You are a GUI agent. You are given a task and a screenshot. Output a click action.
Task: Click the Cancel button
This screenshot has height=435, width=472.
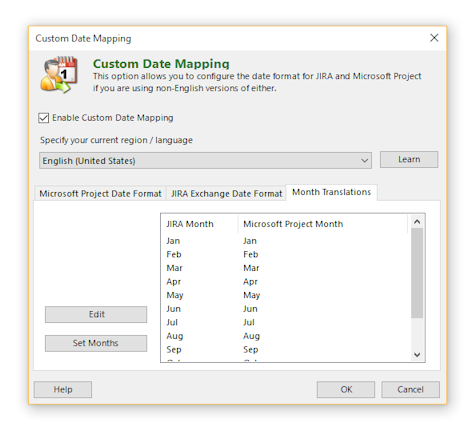tap(410, 389)
